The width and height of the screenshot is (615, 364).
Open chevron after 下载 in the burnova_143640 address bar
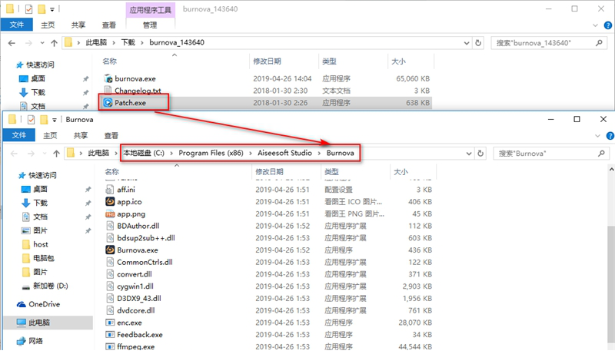pyautogui.click(x=142, y=43)
